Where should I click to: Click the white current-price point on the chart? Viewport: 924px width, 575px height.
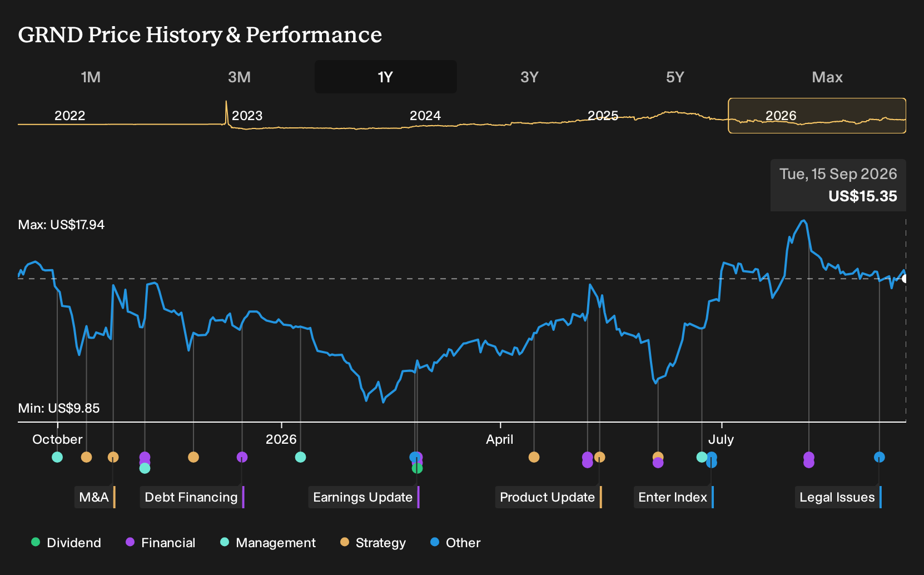click(905, 278)
